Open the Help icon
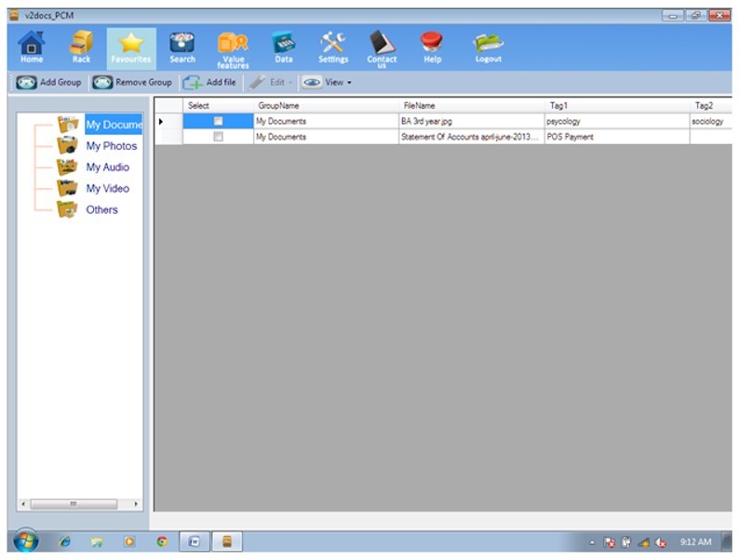 click(x=432, y=46)
